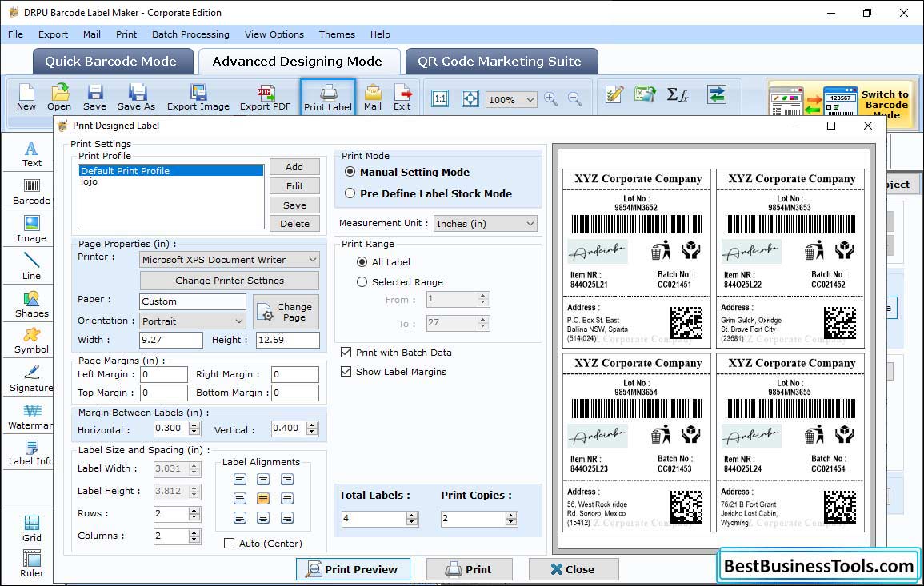The width and height of the screenshot is (924, 586).
Task: Choose the top-left label alignment option
Action: point(240,479)
